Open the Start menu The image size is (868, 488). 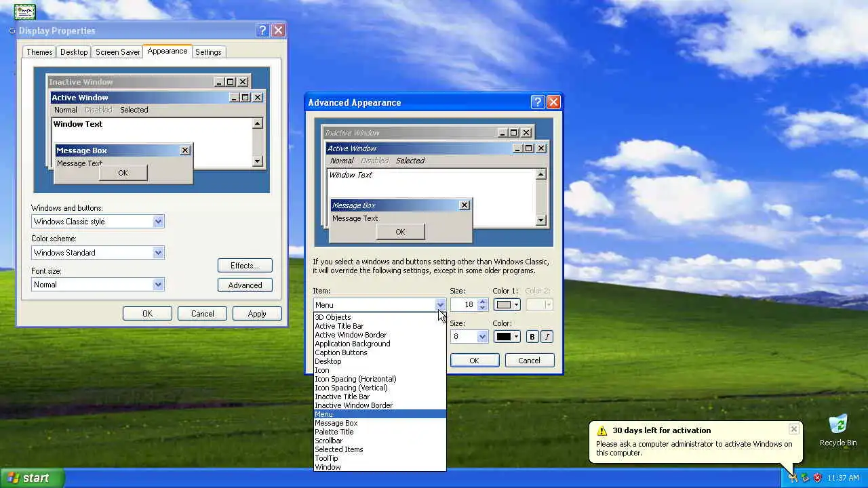32,478
